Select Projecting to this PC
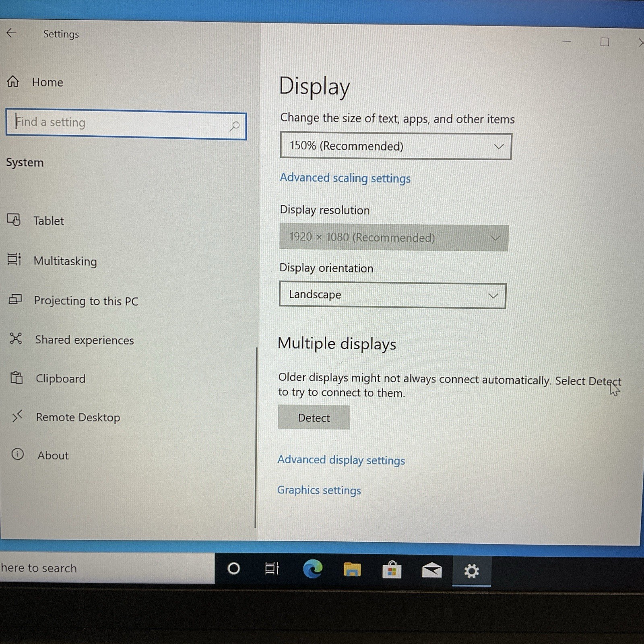Viewport: 644px width, 644px height. 86,301
